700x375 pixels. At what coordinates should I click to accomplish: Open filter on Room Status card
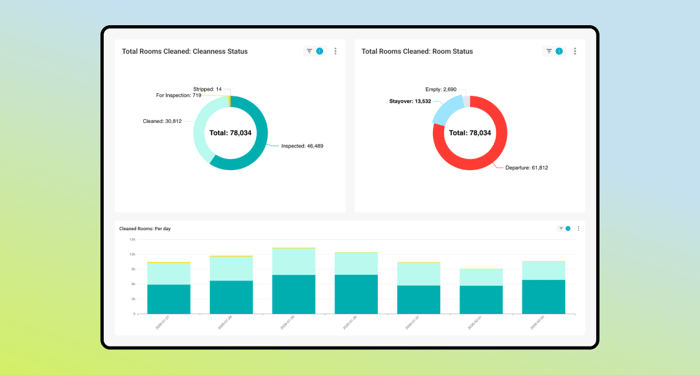[x=554, y=51]
